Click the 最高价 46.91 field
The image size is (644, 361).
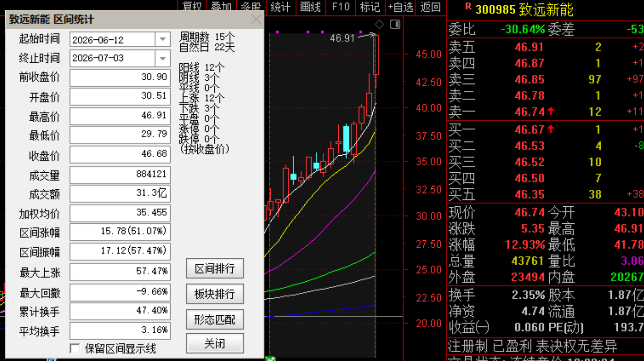click(x=120, y=116)
